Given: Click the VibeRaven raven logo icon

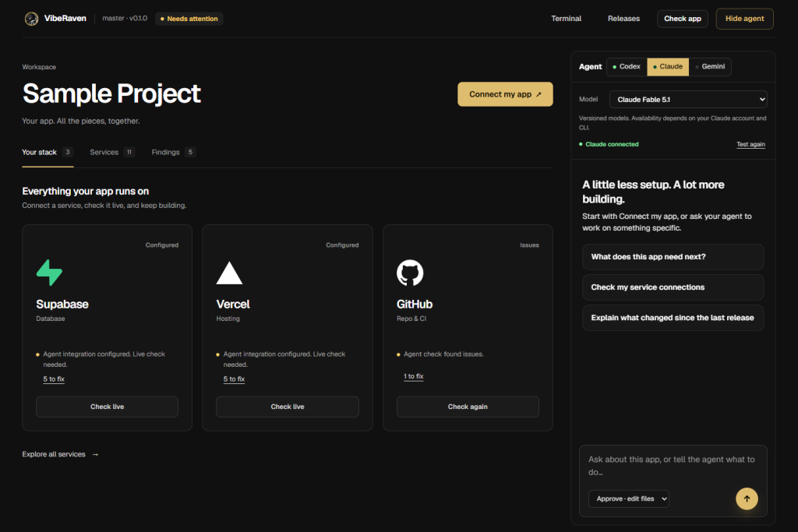Looking at the screenshot, I should coord(31,19).
